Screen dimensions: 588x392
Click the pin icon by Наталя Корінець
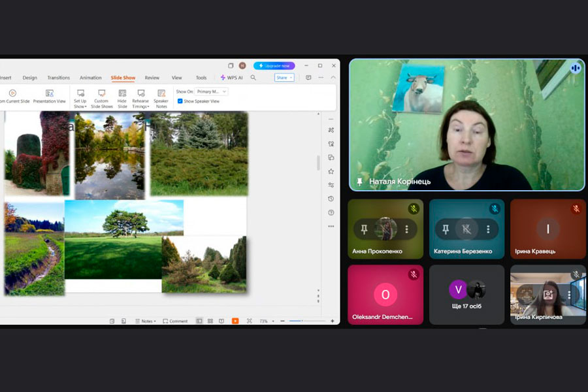[x=359, y=182]
